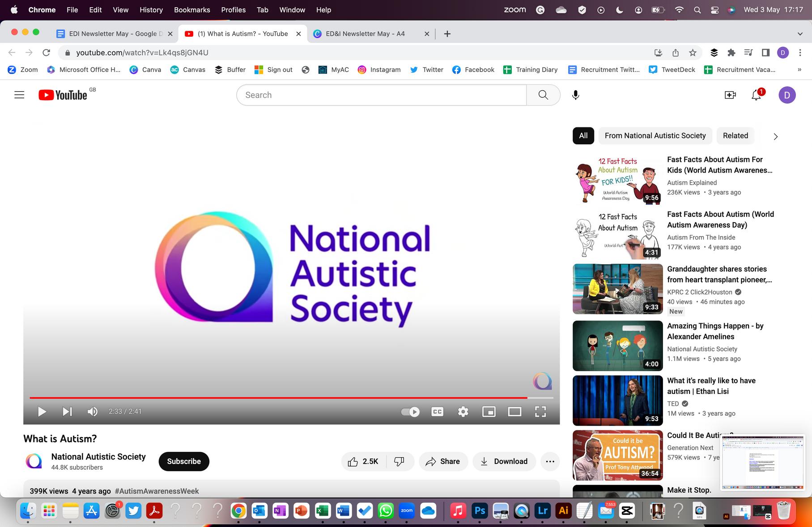Skip to the next video
812x527 pixels.
tap(67, 411)
